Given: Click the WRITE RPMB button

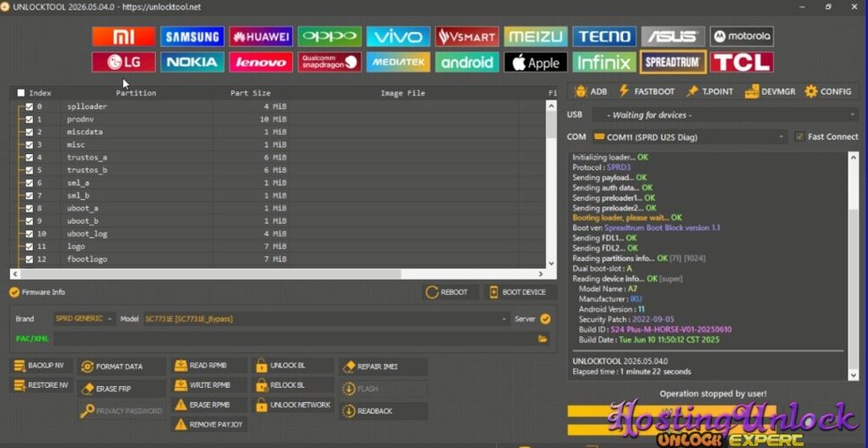Looking at the screenshot, I should point(209,385).
